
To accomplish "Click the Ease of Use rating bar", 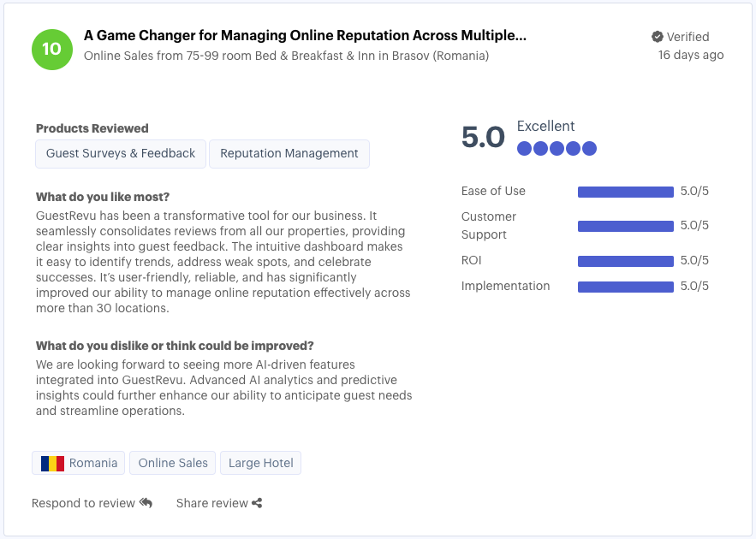I will [x=626, y=192].
